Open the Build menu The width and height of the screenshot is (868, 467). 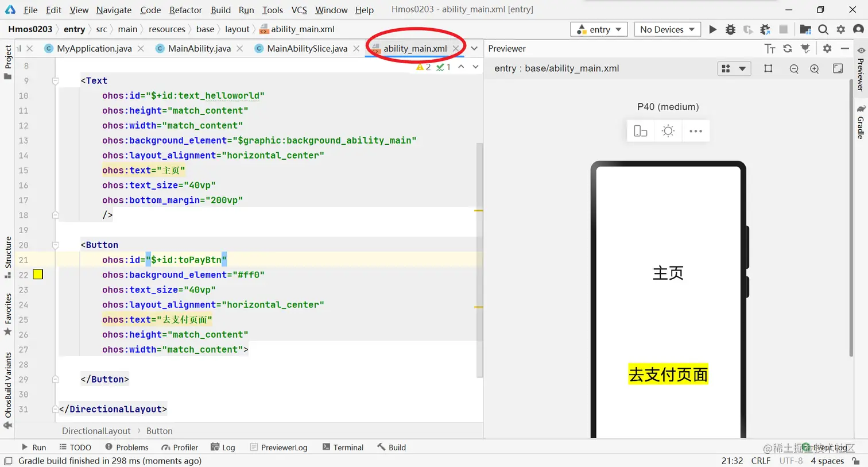coord(220,10)
